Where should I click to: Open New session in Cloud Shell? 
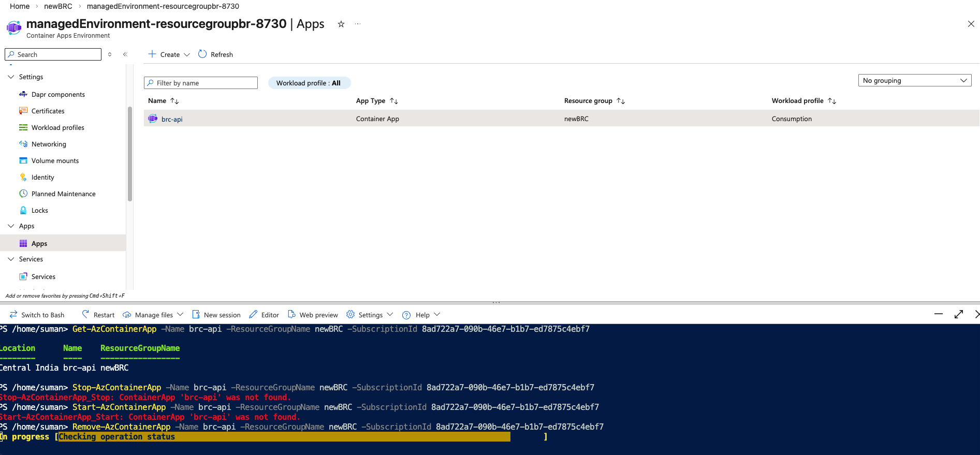click(x=216, y=315)
